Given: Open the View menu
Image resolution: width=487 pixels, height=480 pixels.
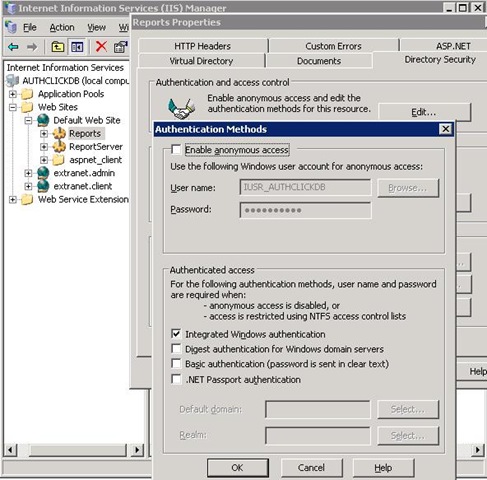Looking at the screenshot, I should 96,27.
